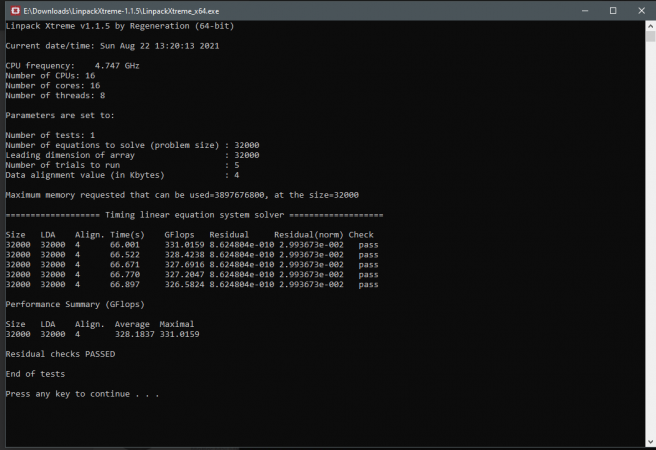Maximize the LinpackXtreme console window
Image resolution: width=656 pixels, height=450 pixels.
point(613,11)
